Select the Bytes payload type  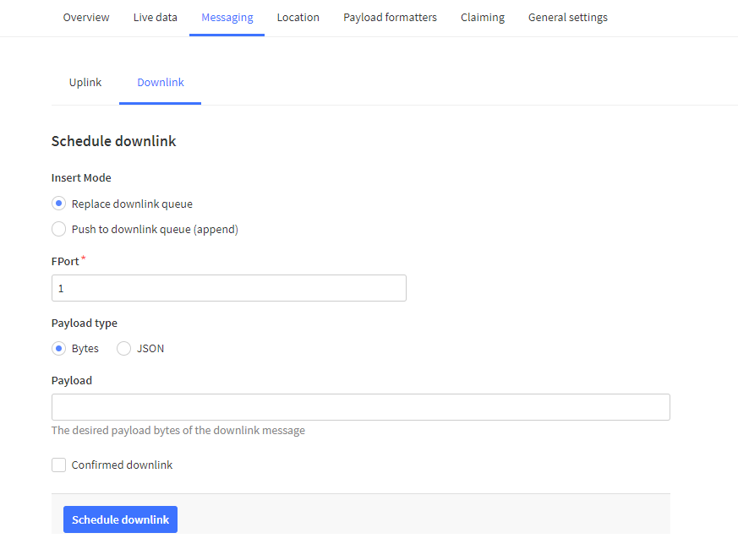(58, 348)
